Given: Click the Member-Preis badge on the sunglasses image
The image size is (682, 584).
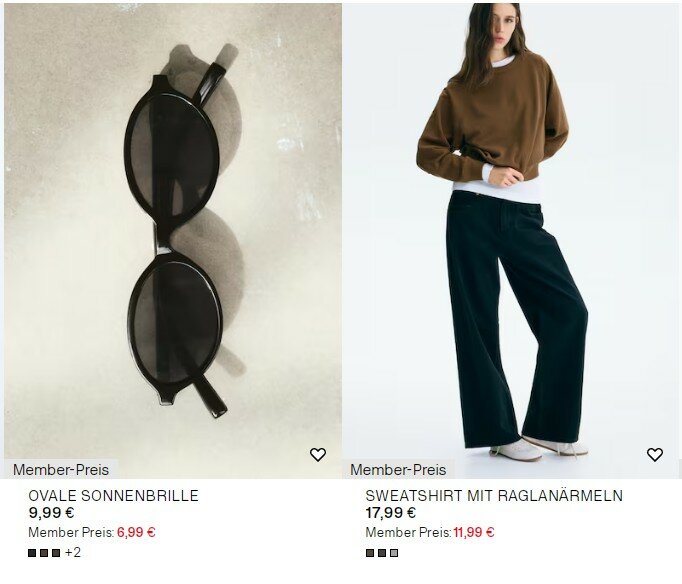Looking at the screenshot, I should pos(61,470).
